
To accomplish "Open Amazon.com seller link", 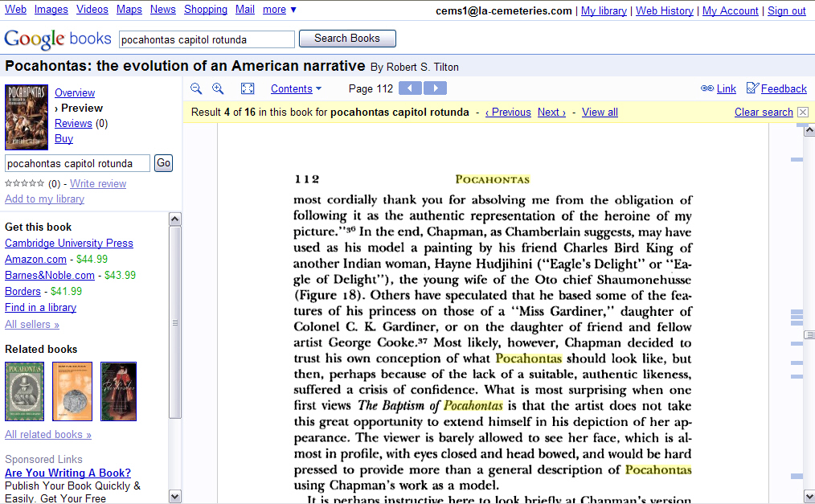I will point(36,260).
